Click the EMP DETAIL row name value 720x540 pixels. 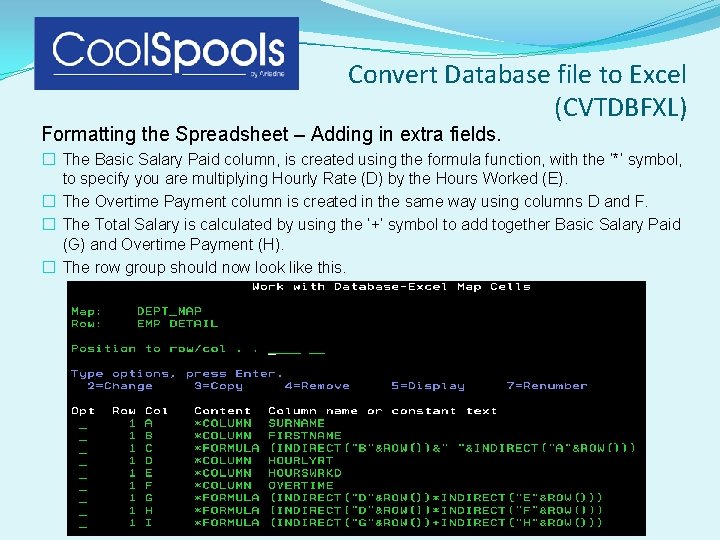[x=177, y=324]
